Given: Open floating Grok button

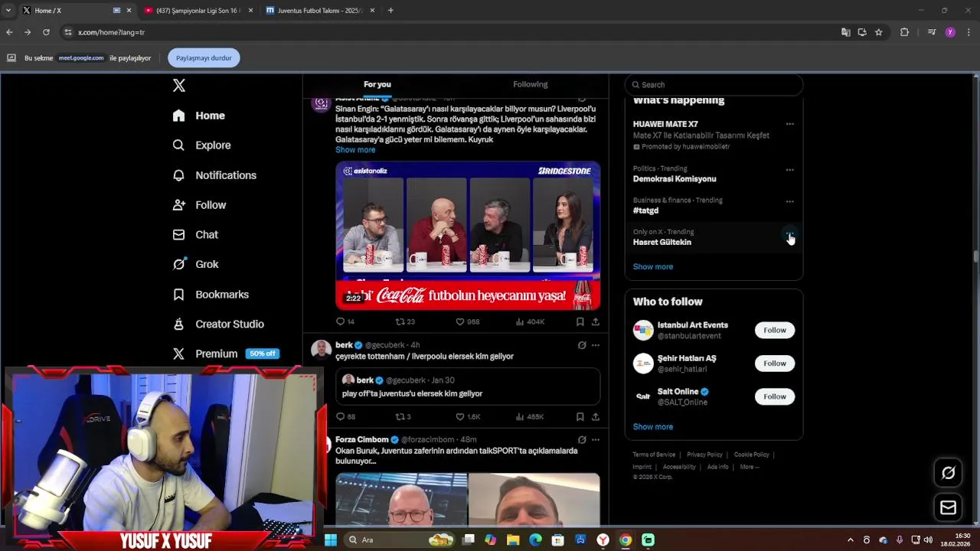Looking at the screenshot, I should tap(948, 473).
